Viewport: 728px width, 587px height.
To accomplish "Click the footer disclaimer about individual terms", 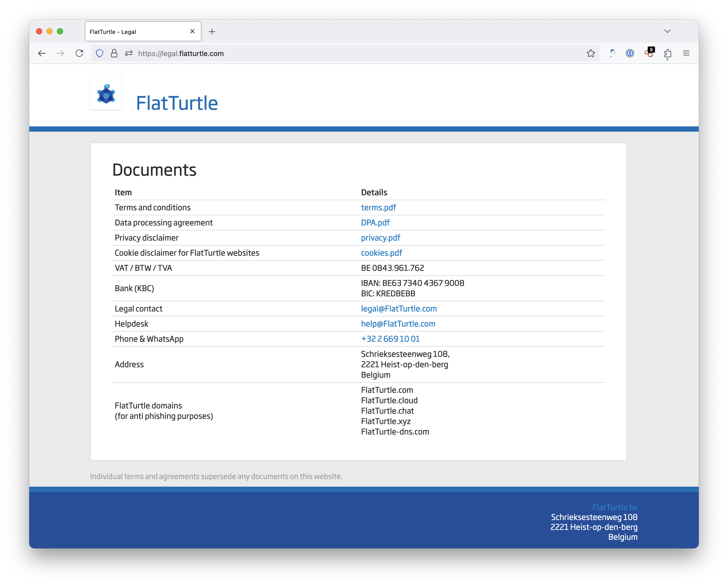I will point(216,476).
